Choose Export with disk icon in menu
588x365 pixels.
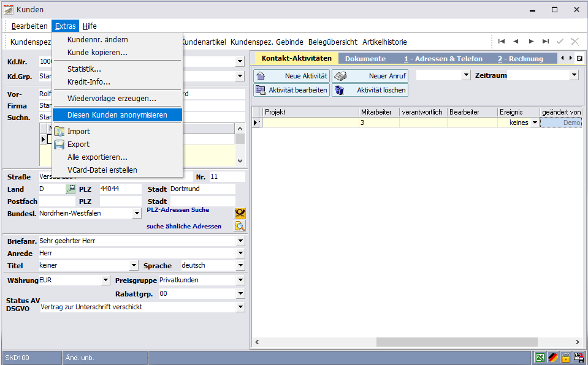[117, 145]
